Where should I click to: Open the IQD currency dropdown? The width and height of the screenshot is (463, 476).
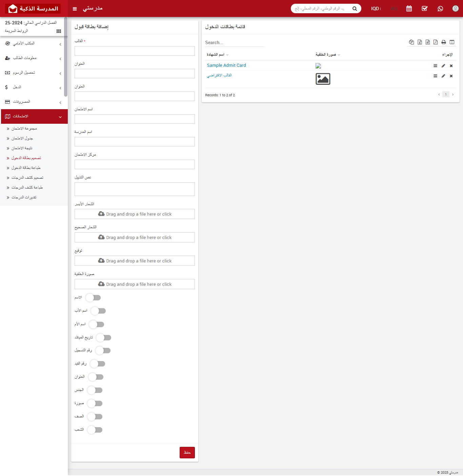click(376, 8)
